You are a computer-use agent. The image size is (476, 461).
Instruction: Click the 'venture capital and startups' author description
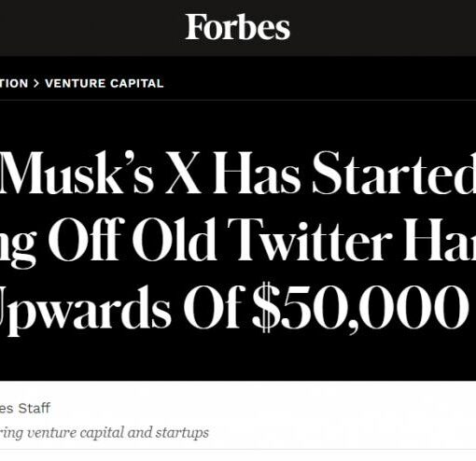[x=118, y=432]
